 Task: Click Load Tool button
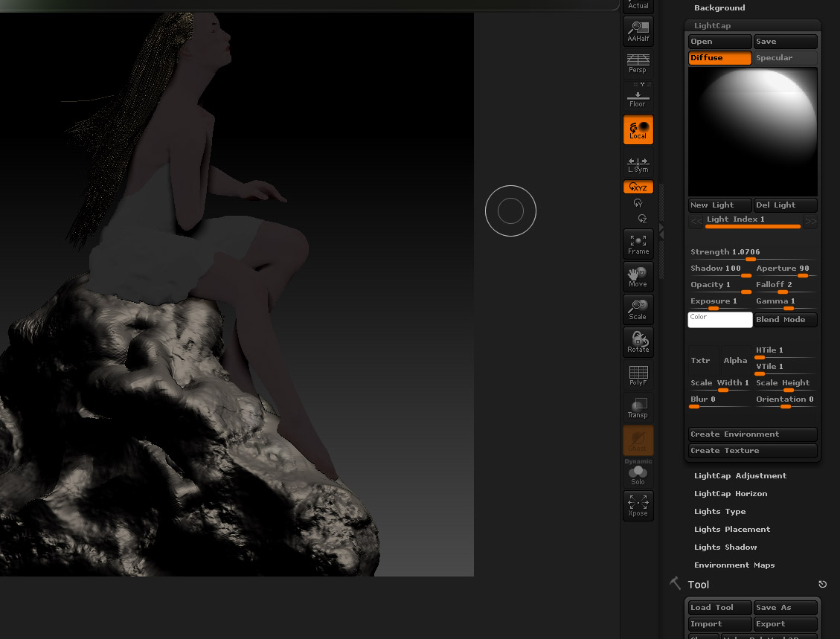click(720, 608)
